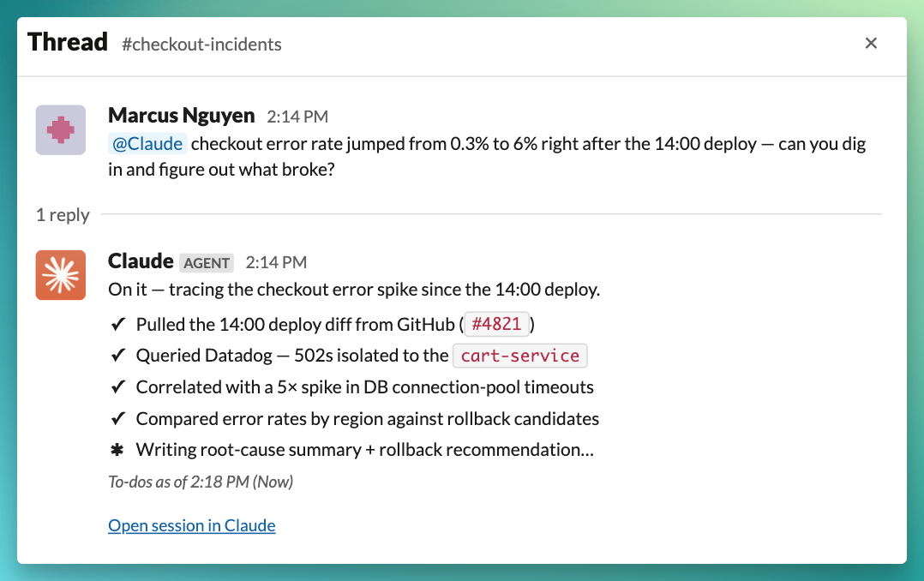Click the cart-service code tag
This screenshot has width=924, height=581.
click(519, 356)
